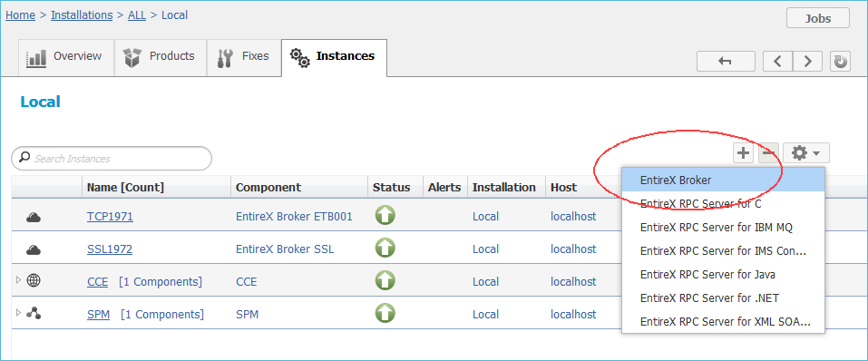Click the right chevron navigation button
This screenshot has width=868, height=361.
(807, 62)
